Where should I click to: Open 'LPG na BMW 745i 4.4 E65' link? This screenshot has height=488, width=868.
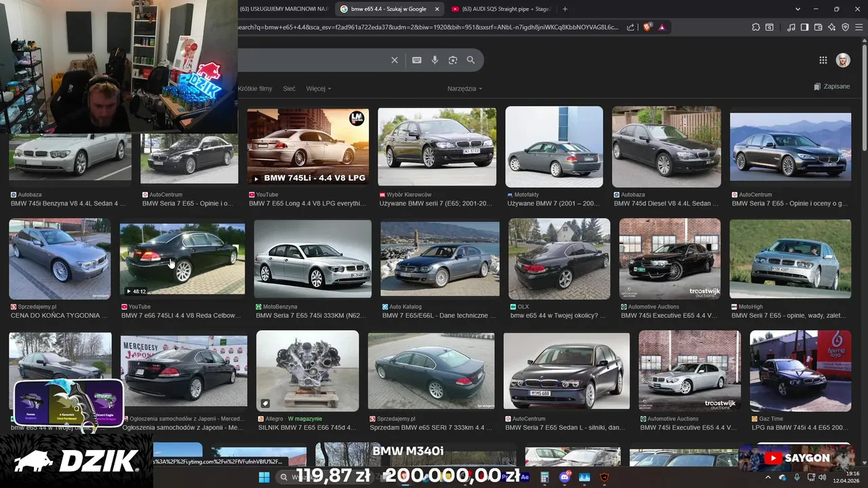point(800,428)
